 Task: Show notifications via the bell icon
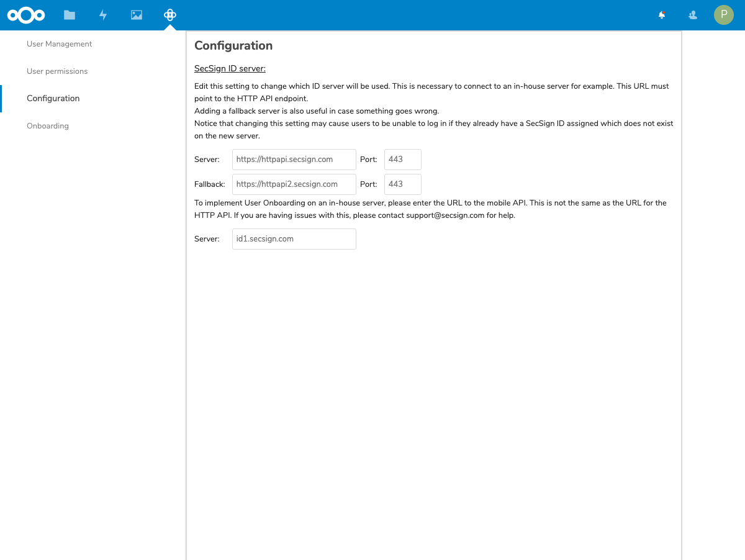[x=662, y=15]
